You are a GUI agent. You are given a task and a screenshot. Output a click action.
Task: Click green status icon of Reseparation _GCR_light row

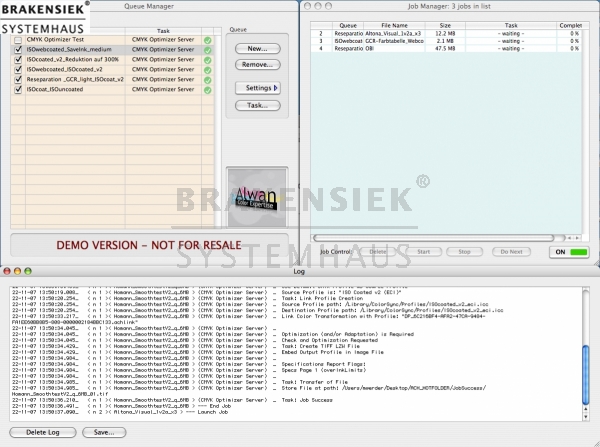[207, 80]
